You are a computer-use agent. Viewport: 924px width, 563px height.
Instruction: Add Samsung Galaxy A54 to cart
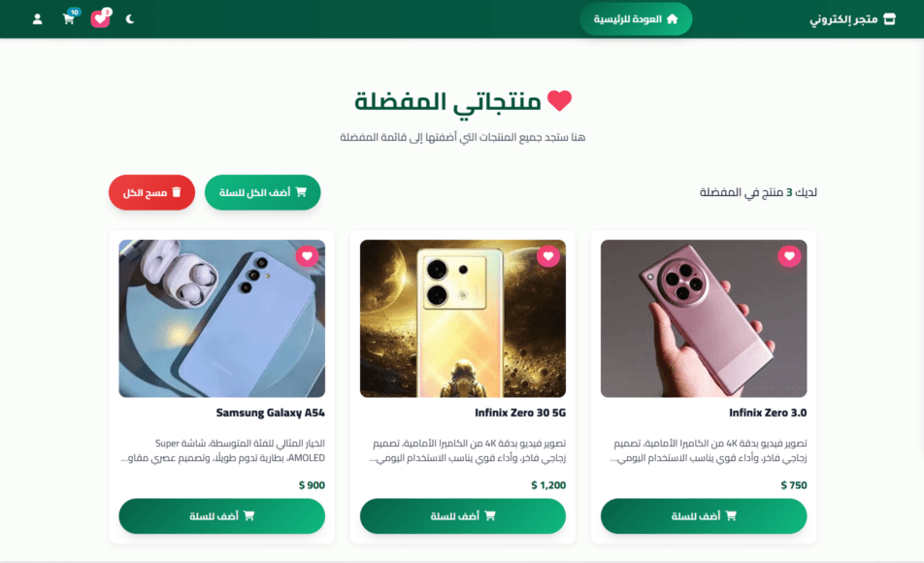(x=221, y=515)
